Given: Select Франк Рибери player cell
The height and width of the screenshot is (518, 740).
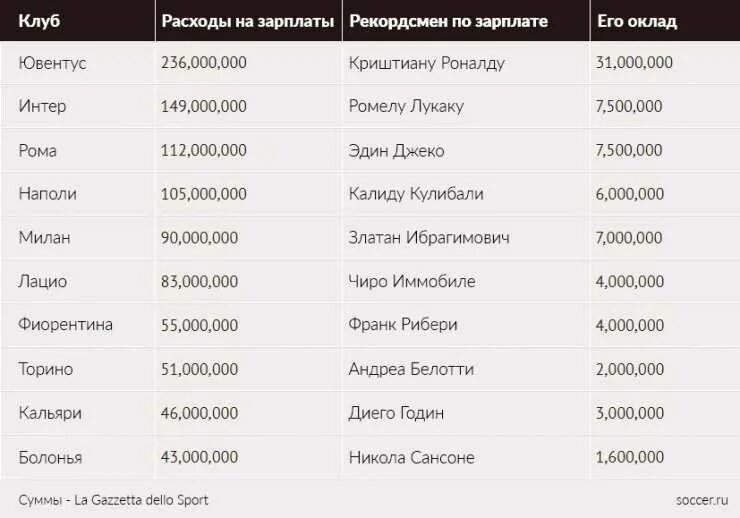Looking at the screenshot, I should (x=403, y=325).
